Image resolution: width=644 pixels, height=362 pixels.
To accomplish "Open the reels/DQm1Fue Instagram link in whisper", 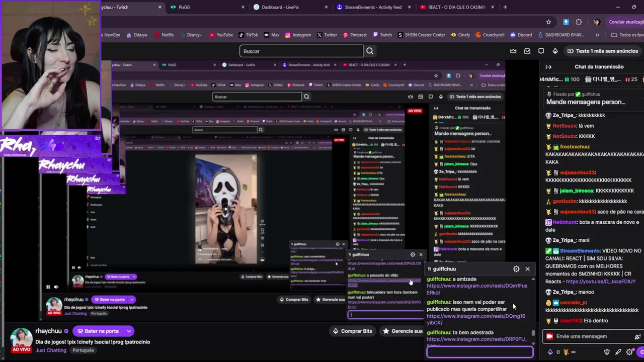I will 477,289.
